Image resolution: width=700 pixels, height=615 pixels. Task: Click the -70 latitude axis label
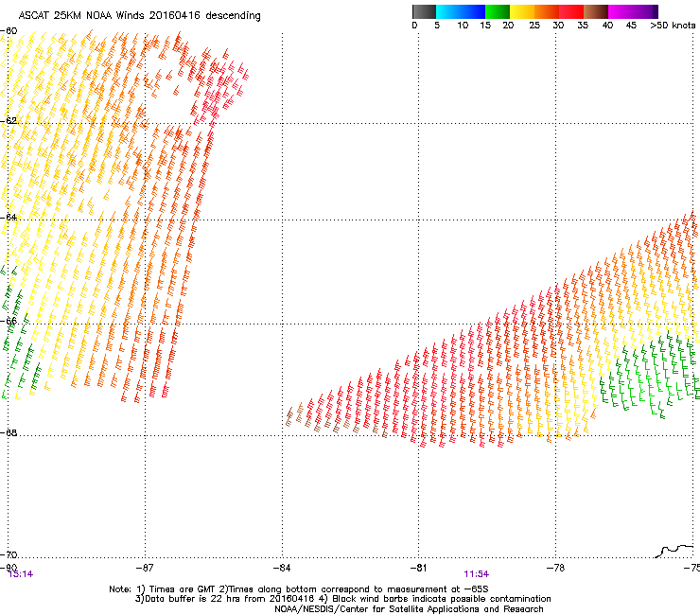[9, 554]
